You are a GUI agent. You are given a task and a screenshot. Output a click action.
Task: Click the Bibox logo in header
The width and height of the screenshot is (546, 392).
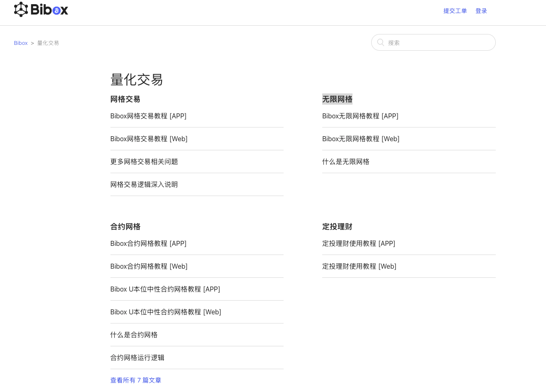[x=41, y=9]
